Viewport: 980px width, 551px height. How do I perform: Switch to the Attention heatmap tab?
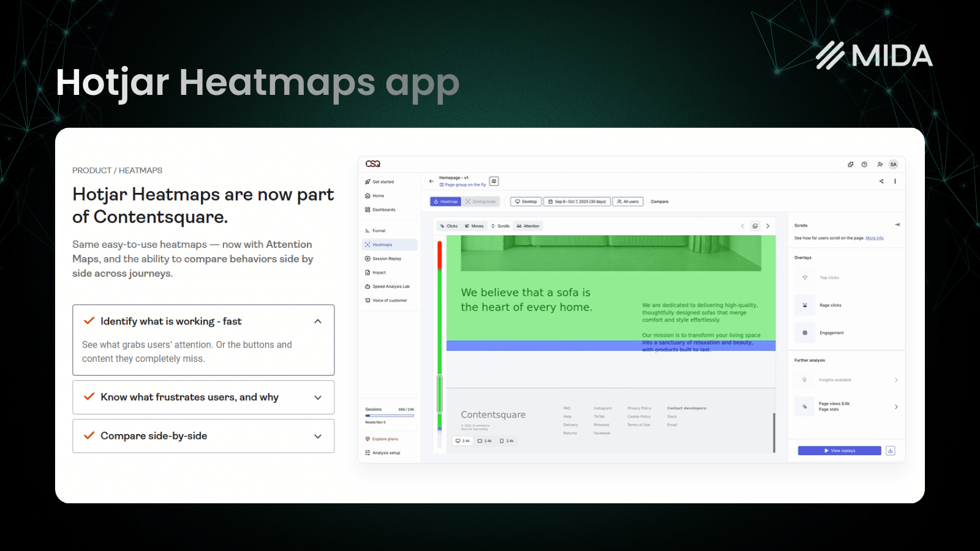point(528,226)
